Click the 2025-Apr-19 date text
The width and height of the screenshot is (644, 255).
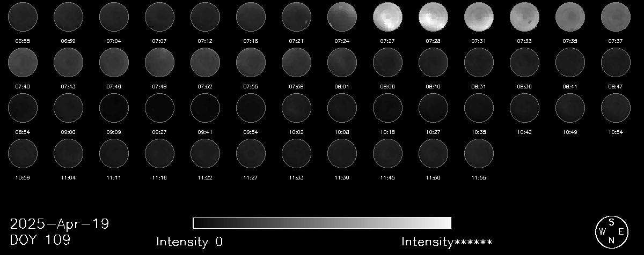coord(60,224)
